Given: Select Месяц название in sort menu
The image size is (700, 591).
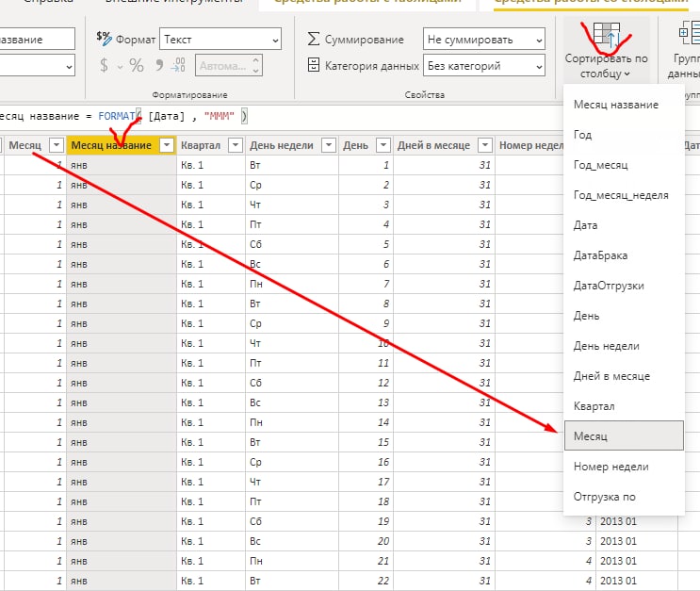Looking at the screenshot, I should click(624, 105).
